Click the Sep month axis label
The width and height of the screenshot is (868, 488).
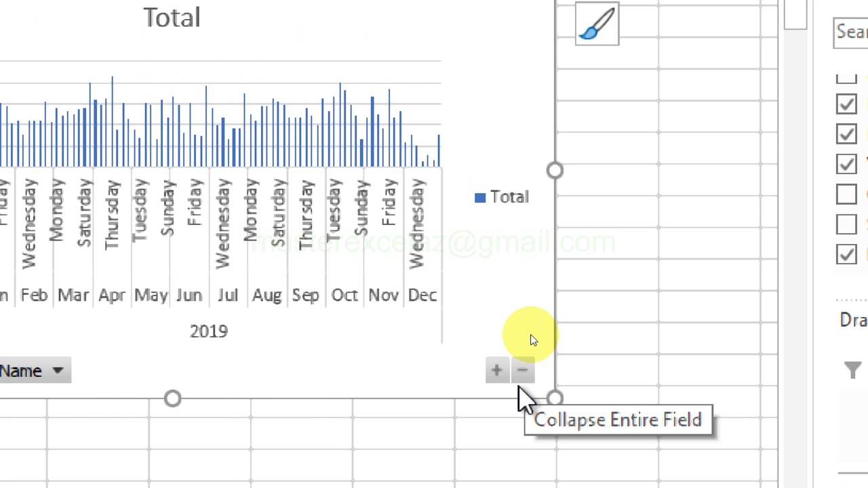(x=305, y=296)
